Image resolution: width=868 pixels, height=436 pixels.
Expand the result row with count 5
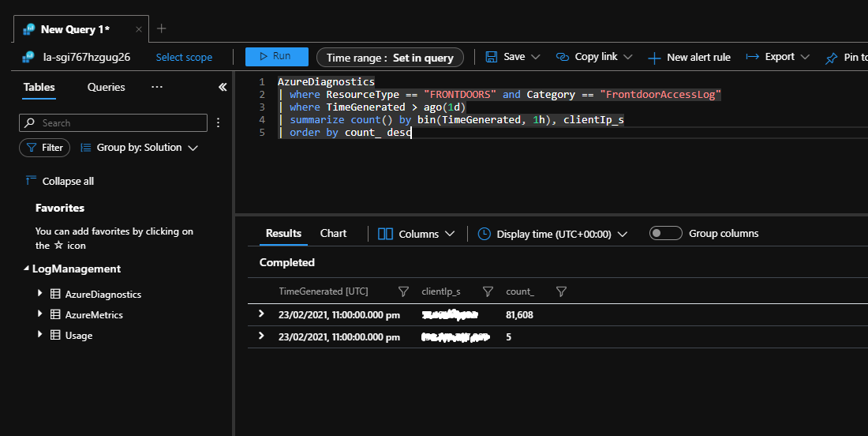[x=261, y=336]
